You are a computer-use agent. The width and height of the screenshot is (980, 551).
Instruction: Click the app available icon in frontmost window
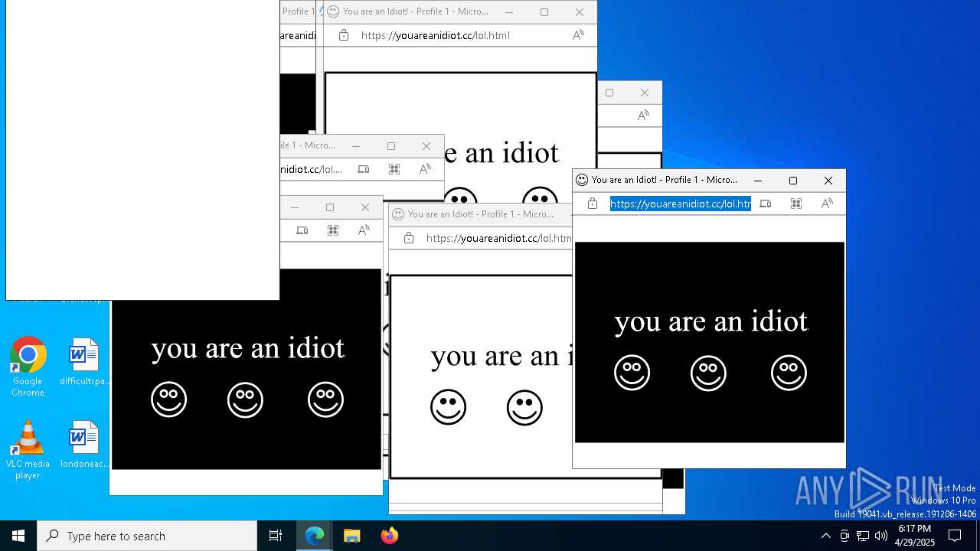[765, 204]
